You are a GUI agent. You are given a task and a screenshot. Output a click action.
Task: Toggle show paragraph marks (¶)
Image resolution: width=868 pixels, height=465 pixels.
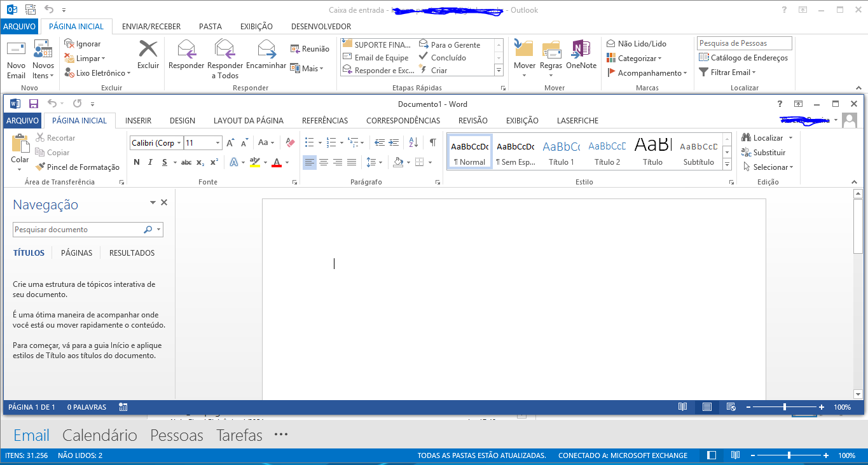point(432,142)
